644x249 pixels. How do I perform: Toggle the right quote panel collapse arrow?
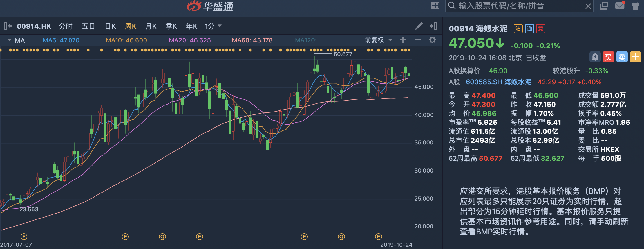(x=433, y=26)
